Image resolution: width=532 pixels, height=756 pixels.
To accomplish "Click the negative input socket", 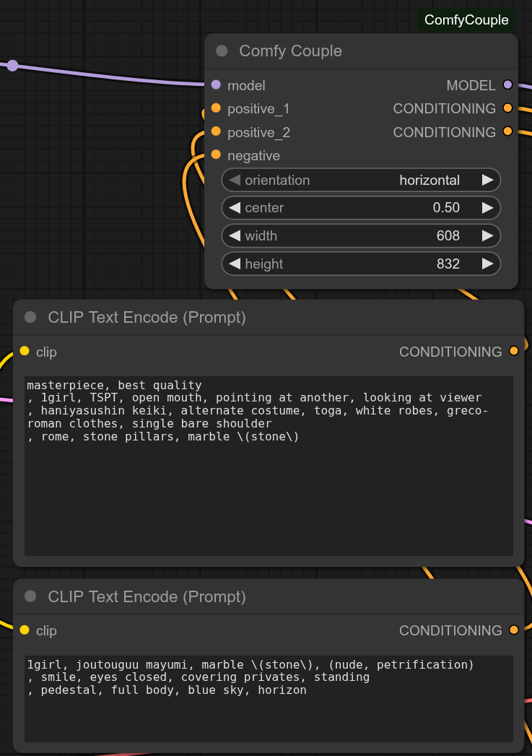I will (216, 155).
